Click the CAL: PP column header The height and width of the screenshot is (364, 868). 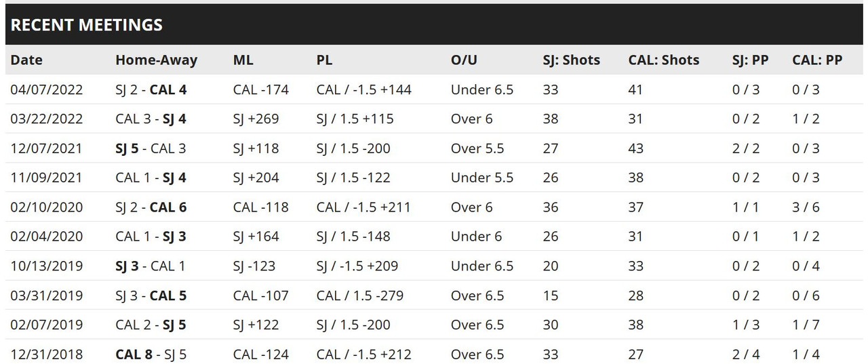(x=817, y=60)
